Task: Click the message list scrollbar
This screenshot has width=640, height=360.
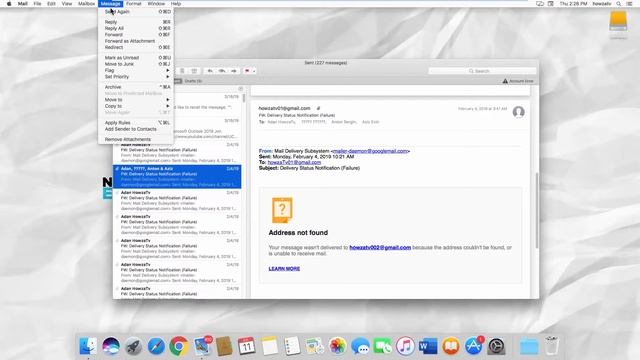Action: point(244,98)
